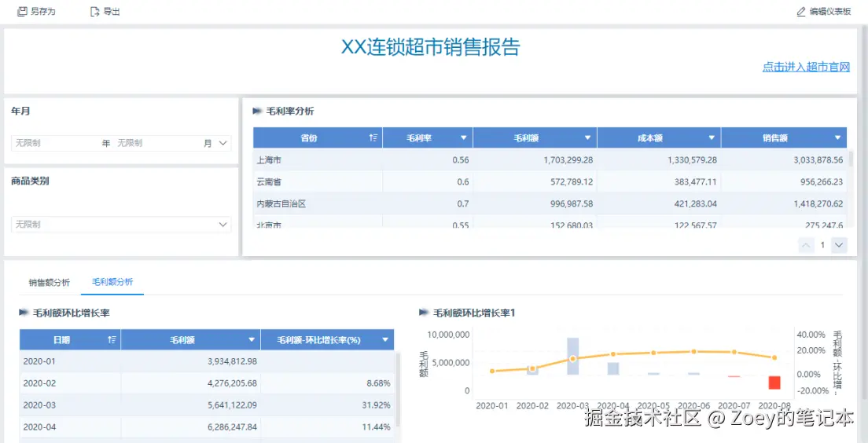Click the 另存为 button label
The height and width of the screenshot is (443, 868).
point(43,12)
